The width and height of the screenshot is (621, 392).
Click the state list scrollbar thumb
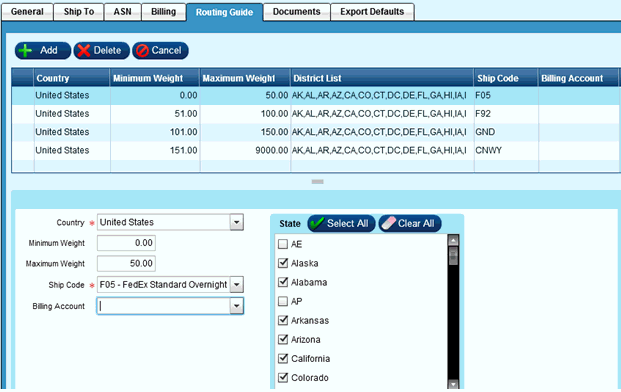click(x=453, y=255)
